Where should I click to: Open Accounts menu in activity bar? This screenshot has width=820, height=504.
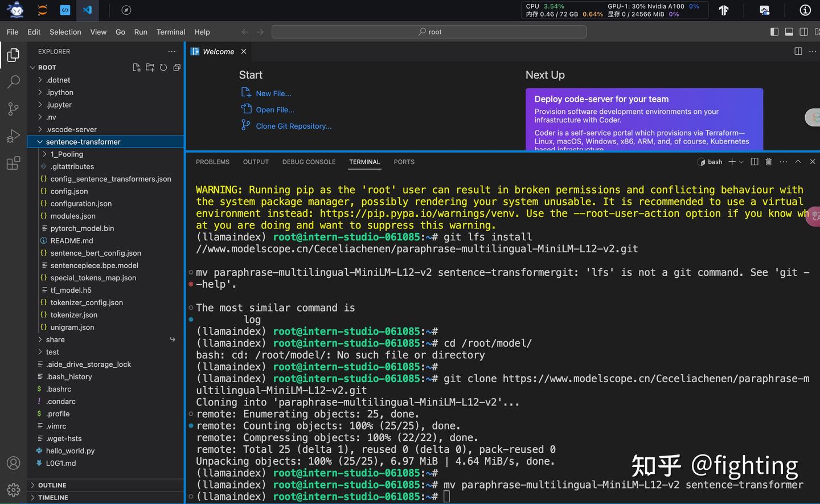(13, 463)
